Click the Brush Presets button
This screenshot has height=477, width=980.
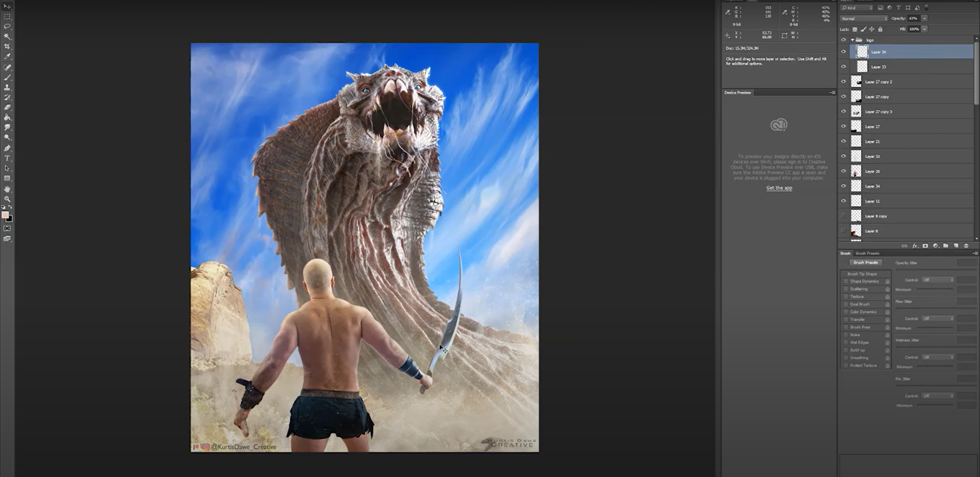866,263
